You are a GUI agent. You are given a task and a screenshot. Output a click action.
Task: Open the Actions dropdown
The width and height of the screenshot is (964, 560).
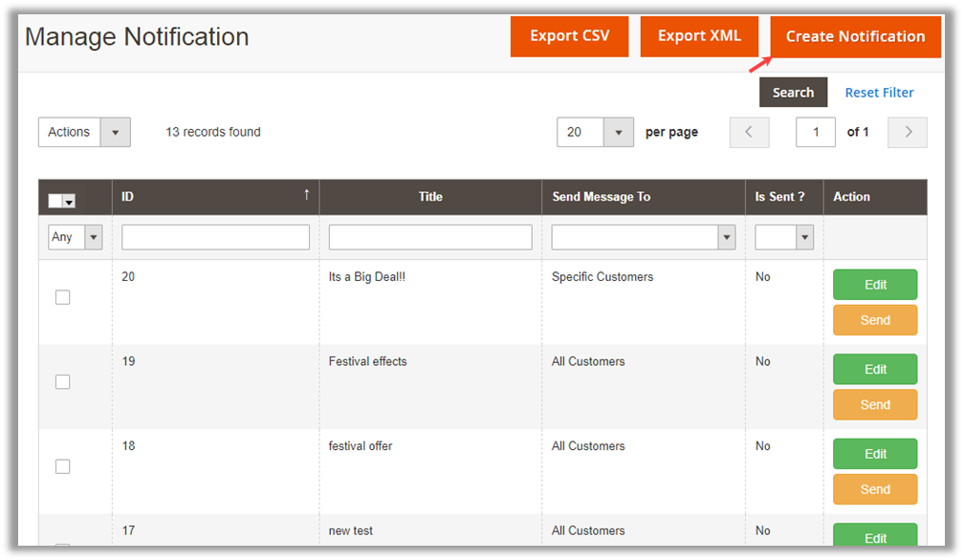pos(84,133)
